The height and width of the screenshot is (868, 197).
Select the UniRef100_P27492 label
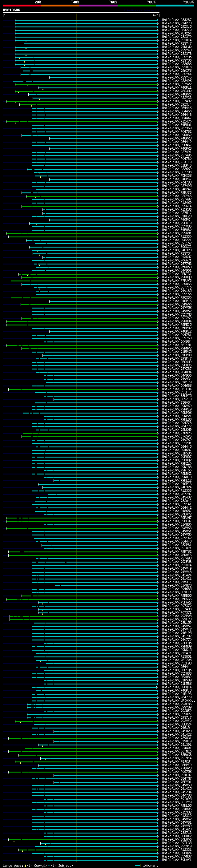coord(176,101)
